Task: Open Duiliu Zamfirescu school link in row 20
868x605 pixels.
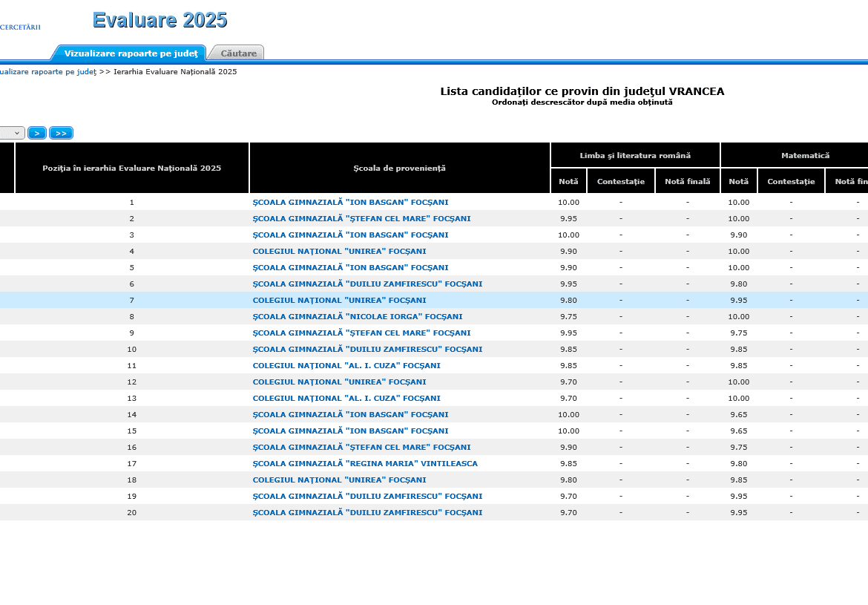Action: click(x=367, y=513)
